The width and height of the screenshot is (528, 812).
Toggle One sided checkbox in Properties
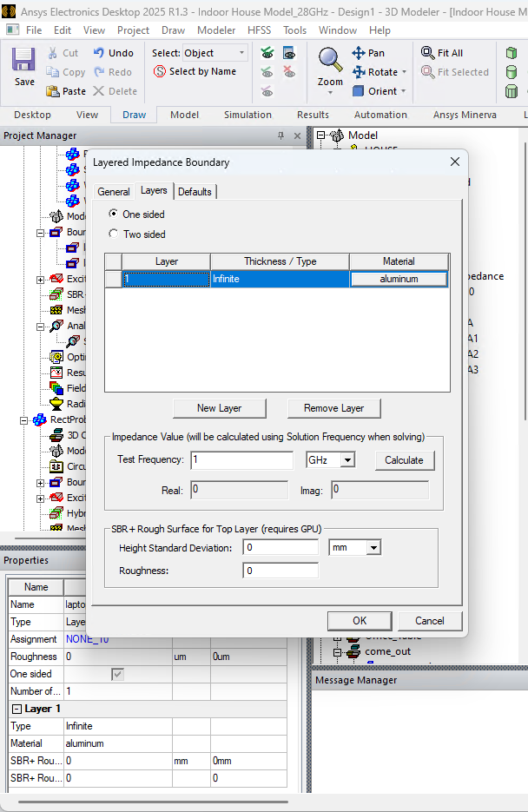117,674
